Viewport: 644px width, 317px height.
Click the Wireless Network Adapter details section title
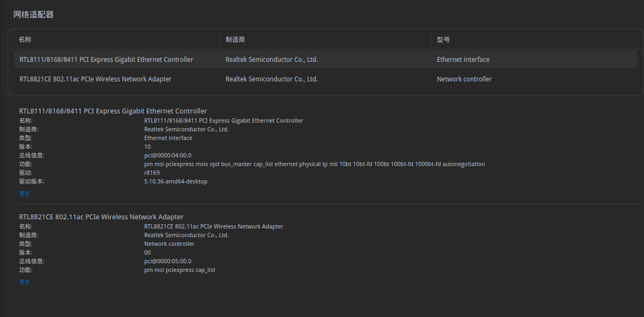click(x=101, y=217)
